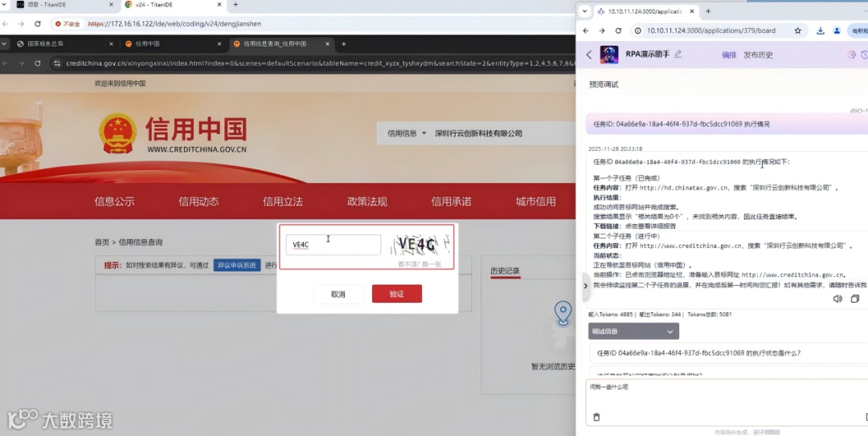The image size is (868, 436).
Task: Go back in the outer TitanIDE browser
Action: pos(5,24)
